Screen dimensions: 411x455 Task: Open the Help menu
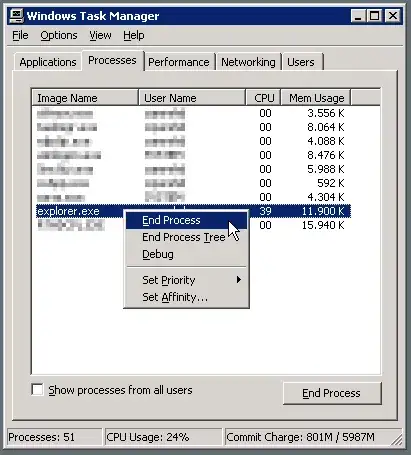coord(134,35)
